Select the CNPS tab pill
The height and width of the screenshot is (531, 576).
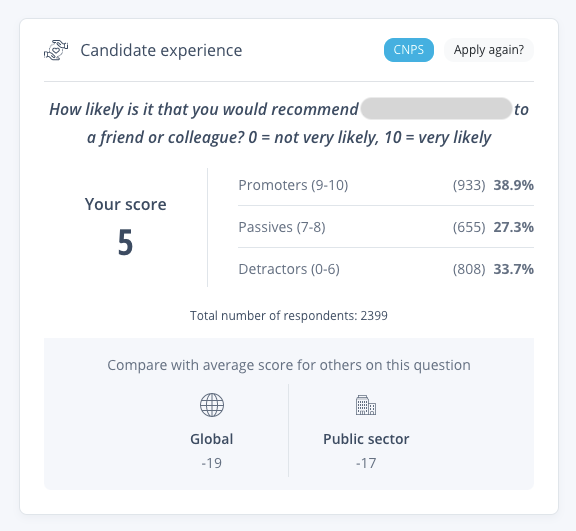click(x=408, y=50)
